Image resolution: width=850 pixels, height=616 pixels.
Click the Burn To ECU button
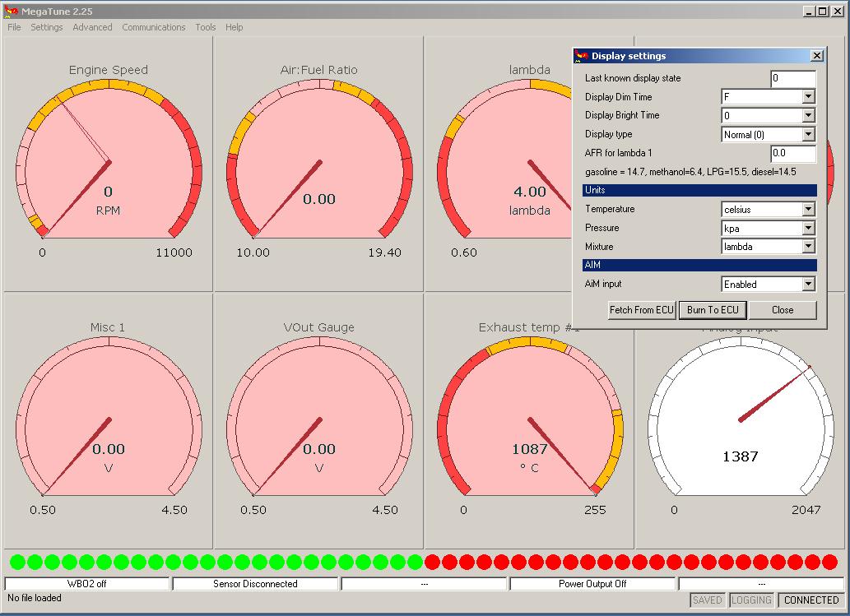713,310
